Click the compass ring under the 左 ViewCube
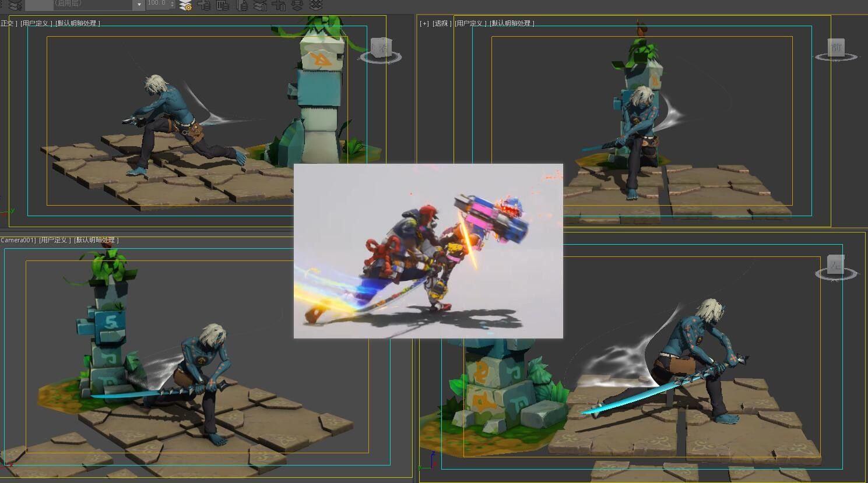This screenshot has width=868, height=483. 836,274
